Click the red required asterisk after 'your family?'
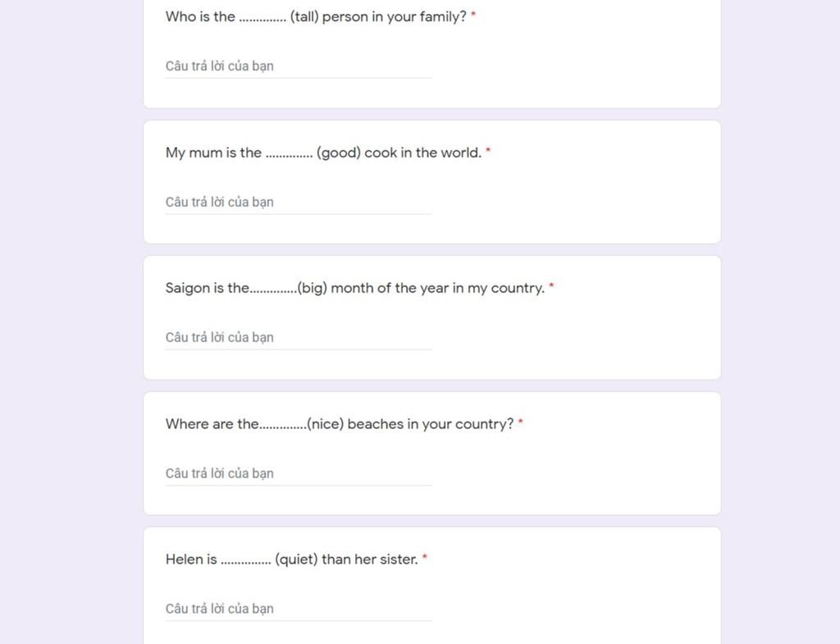This screenshot has height=644, width=840. click(x=473, y=15)
